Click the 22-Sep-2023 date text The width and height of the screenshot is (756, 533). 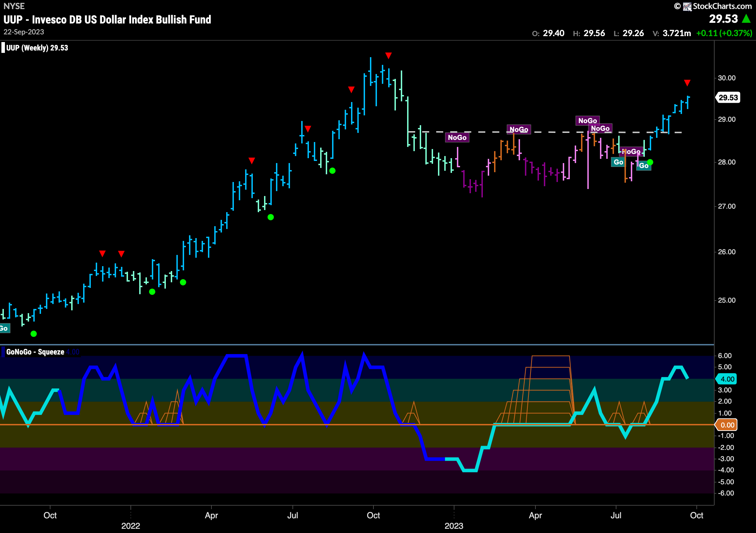(24, 32)
